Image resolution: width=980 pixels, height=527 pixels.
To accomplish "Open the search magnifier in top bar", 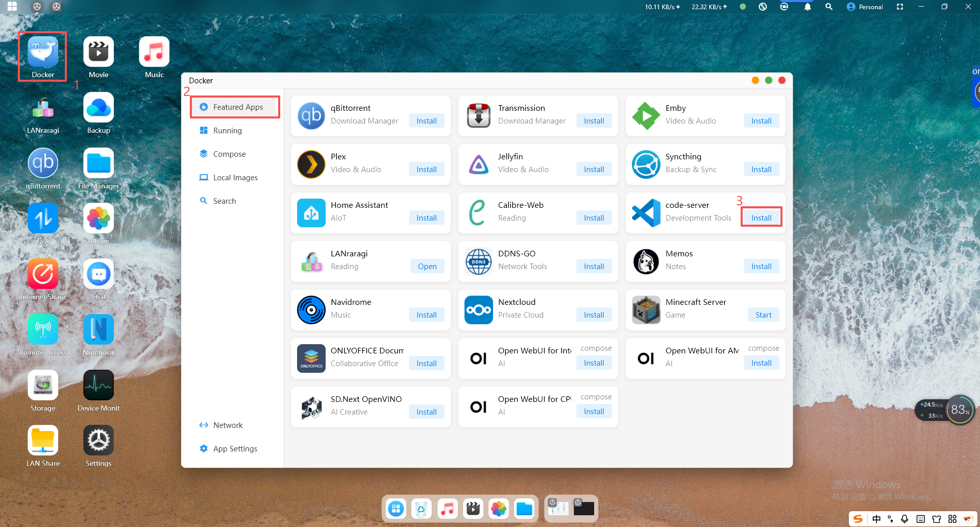I will click(829, 7).
